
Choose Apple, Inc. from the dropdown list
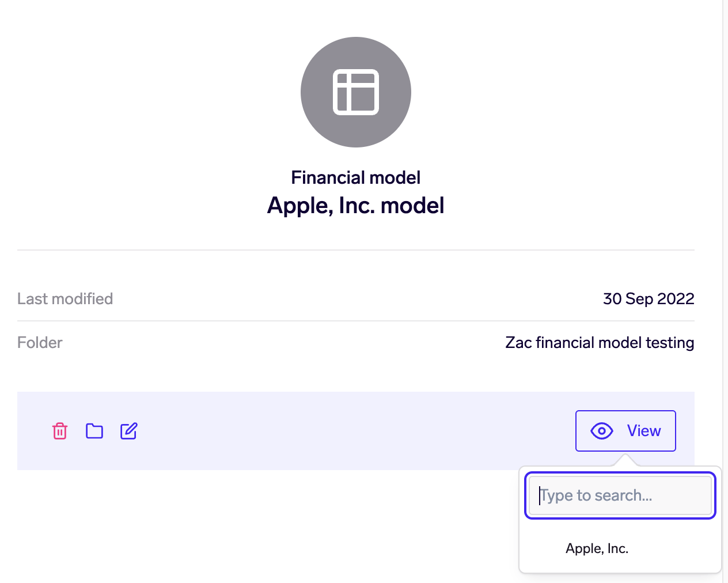(x=597, y=548)
